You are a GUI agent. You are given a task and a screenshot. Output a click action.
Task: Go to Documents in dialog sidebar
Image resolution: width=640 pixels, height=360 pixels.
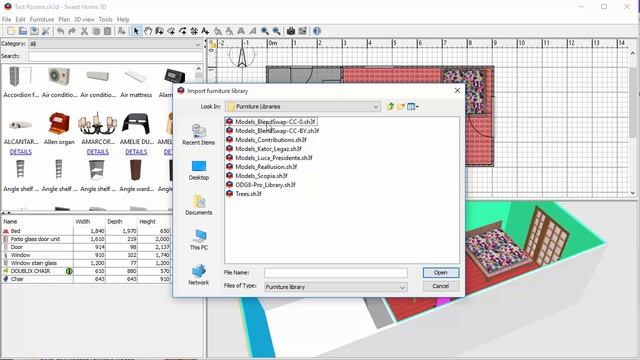point(199,205)
